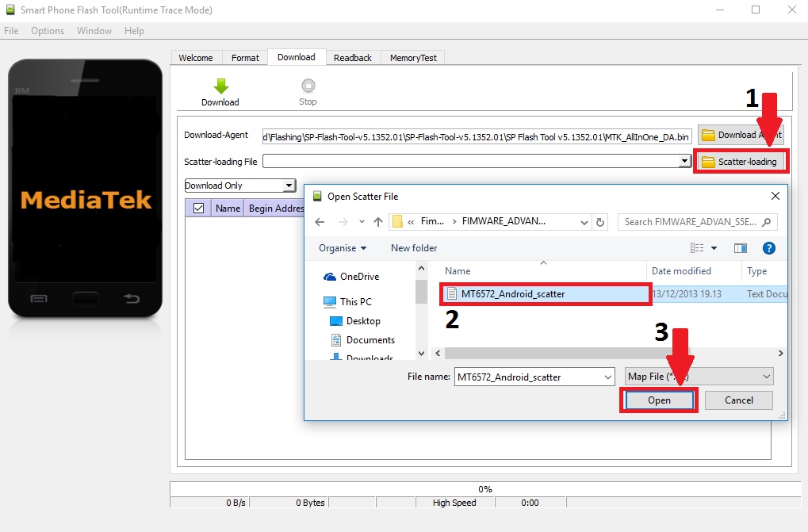This screenshot has width=808, height=532.
Task: Click the Open Scatter File dialog icon
Action: click(317, 196)
